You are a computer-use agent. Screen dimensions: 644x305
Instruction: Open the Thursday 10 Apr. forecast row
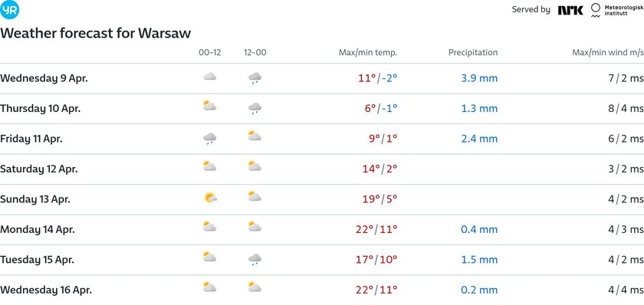coord(322,109)
